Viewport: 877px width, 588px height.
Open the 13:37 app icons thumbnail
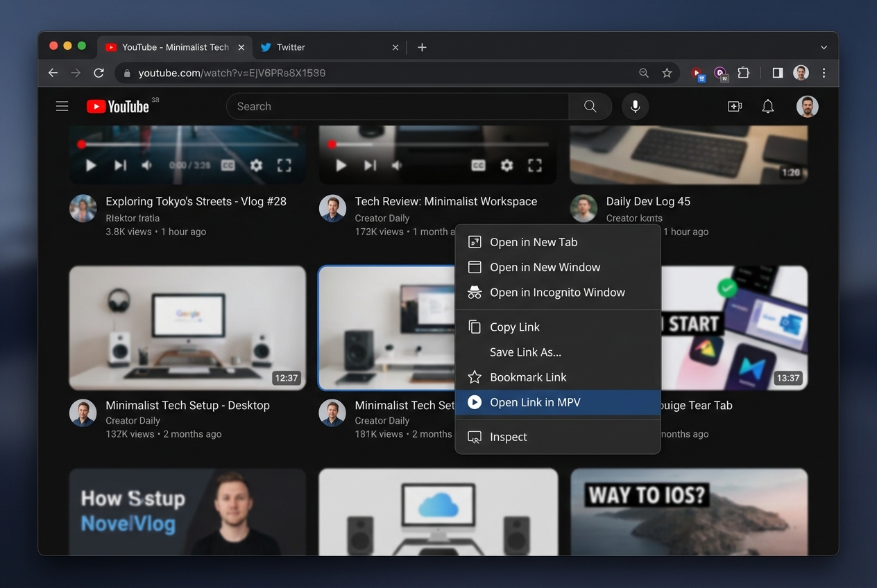[x=734, y=328]
